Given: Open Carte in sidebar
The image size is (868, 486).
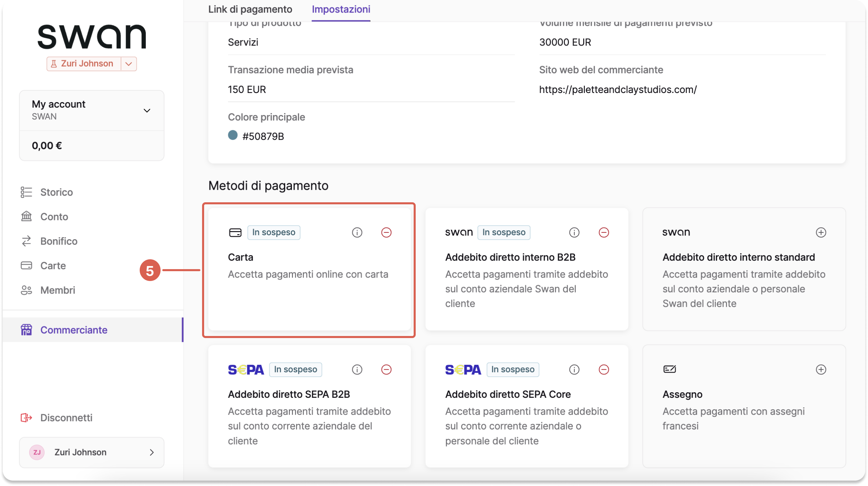Looking at the screenshot, I should (x=53, y=265).
